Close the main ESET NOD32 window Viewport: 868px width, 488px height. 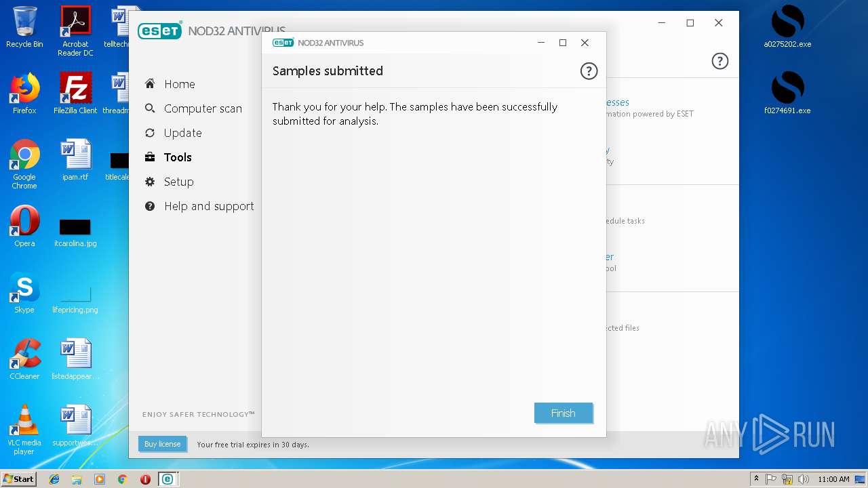pos(719,23)
